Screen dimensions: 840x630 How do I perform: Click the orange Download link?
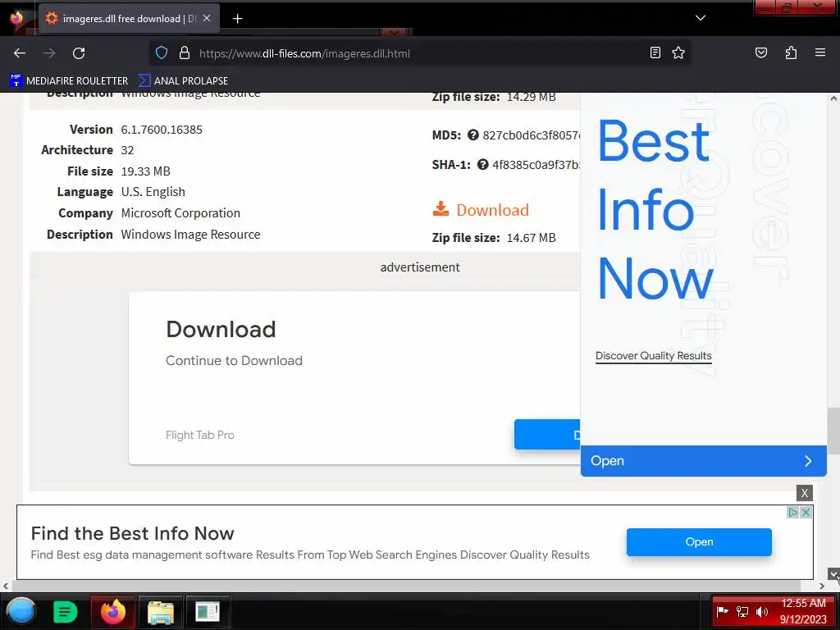click(481, 210)
